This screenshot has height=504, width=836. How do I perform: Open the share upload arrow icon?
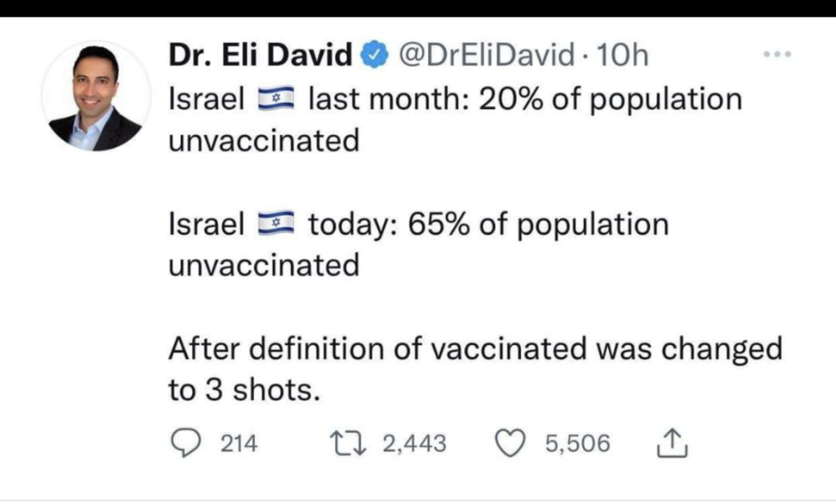point(672,443)
